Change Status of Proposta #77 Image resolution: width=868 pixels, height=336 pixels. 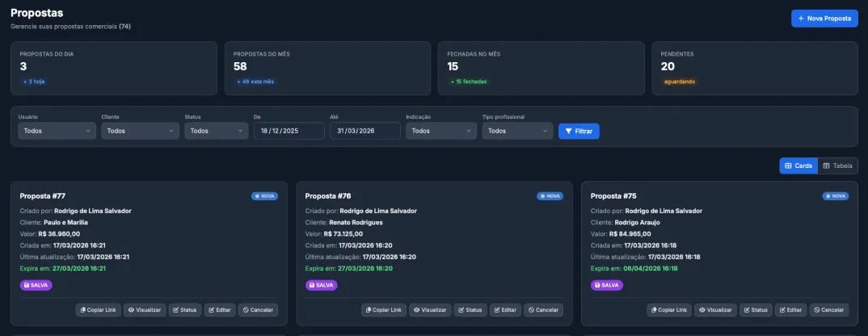(x=185, y=310)
